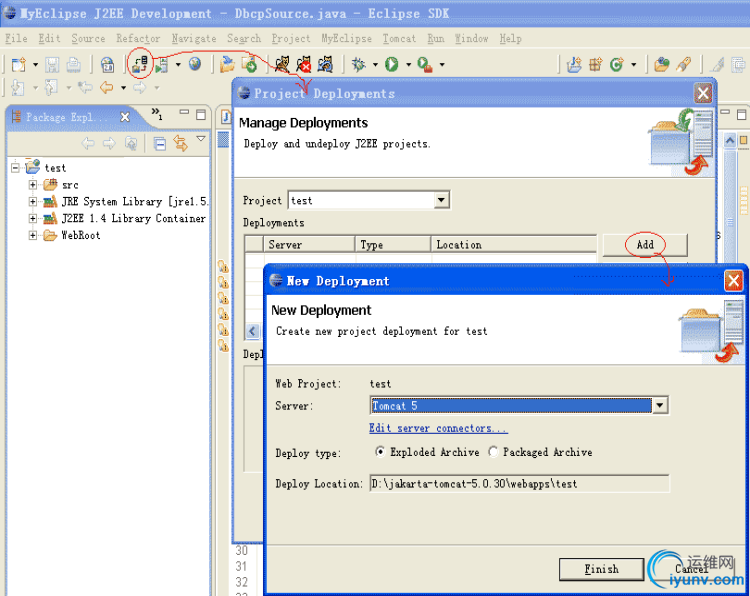The height and width of the screenshot is (596, 750).
Task: Close the New Deployment dialog
Action: point(734,281)
